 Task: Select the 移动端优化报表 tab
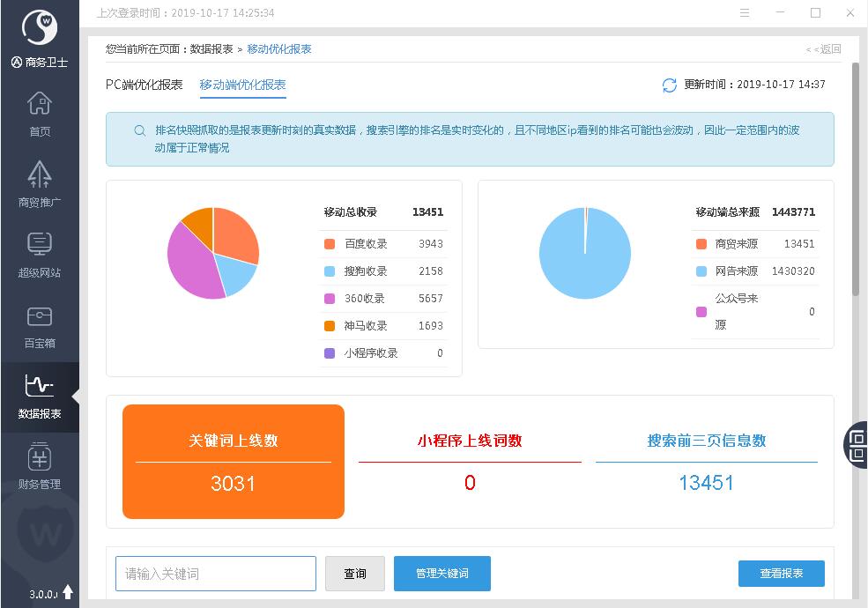(x=242, y=85)
